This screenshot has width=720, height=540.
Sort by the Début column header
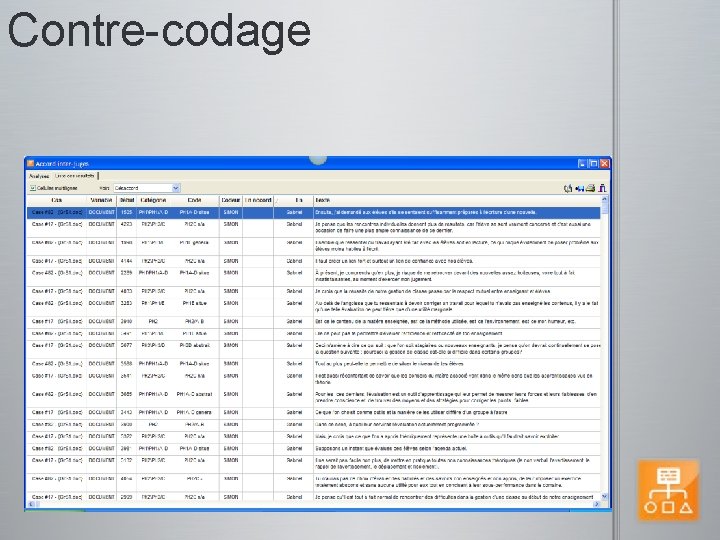click(127, 201)
